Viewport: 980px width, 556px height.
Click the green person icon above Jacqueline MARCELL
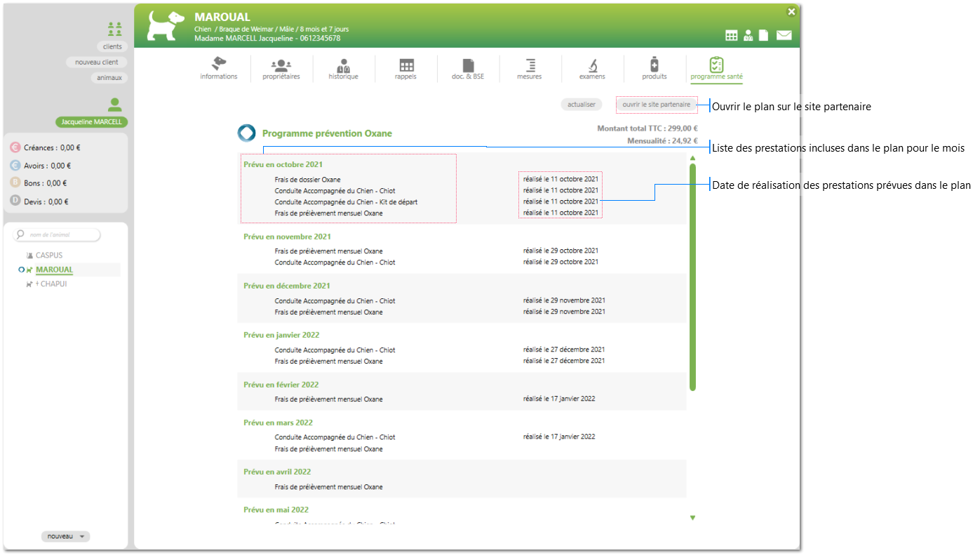115,105
